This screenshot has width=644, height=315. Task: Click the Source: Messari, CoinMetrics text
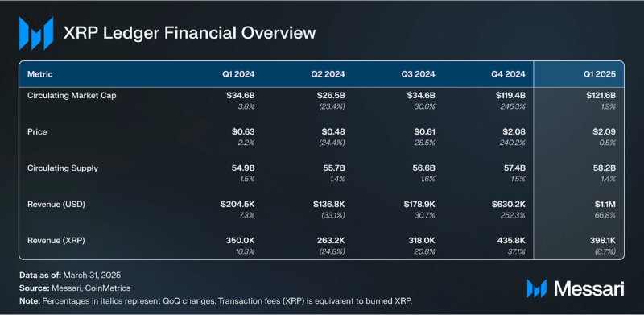(75, 288)
